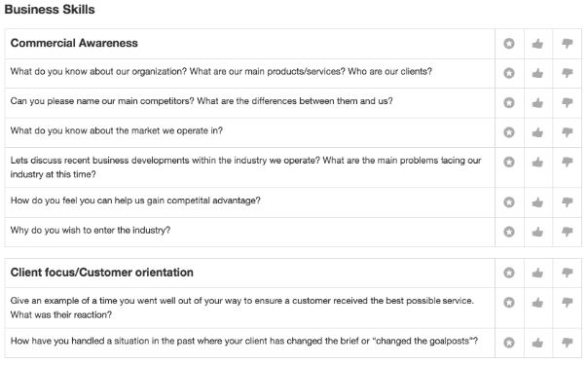Thumbs down the recent business developments question
The height and width of the screenshot is (365, 588).
[567, 162]
